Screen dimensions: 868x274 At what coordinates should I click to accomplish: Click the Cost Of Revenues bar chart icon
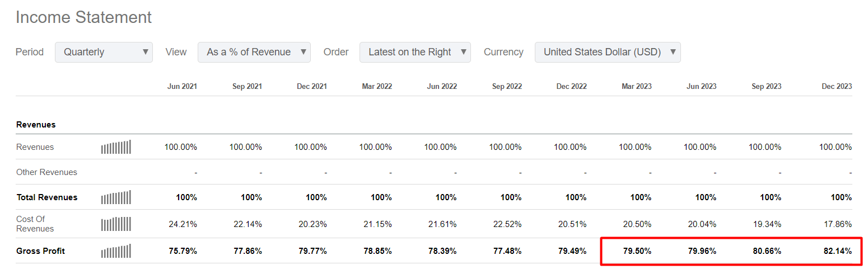pyautogui.click(x=116, y=224)
